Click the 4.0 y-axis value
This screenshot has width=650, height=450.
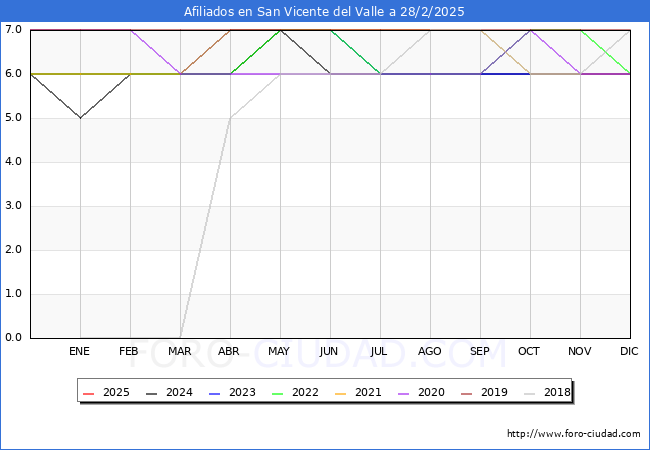(x=13, y=161)
